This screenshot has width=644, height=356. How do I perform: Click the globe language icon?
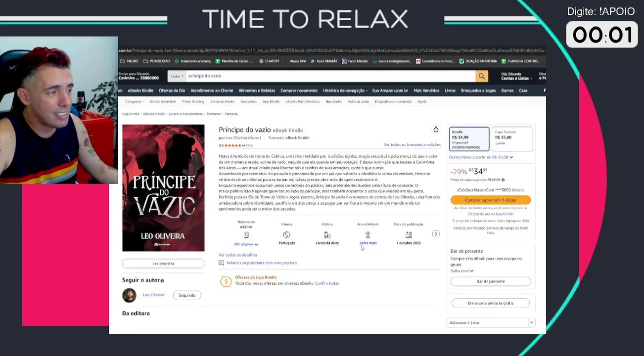tap(286, 235)
